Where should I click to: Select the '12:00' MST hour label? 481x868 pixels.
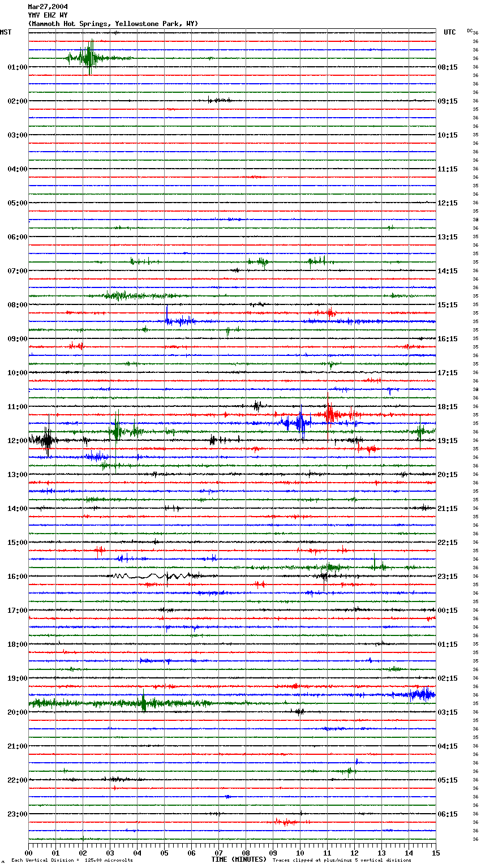[x=18, y=441]
